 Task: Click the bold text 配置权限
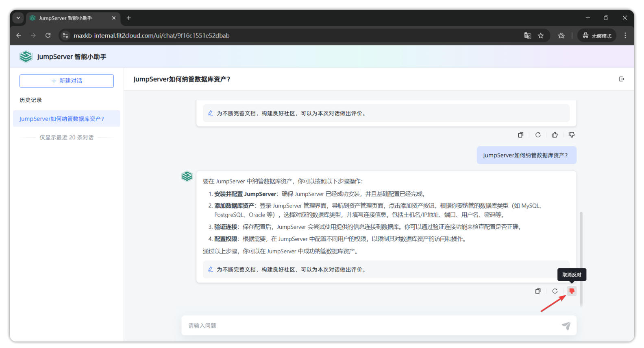[226, 239]
